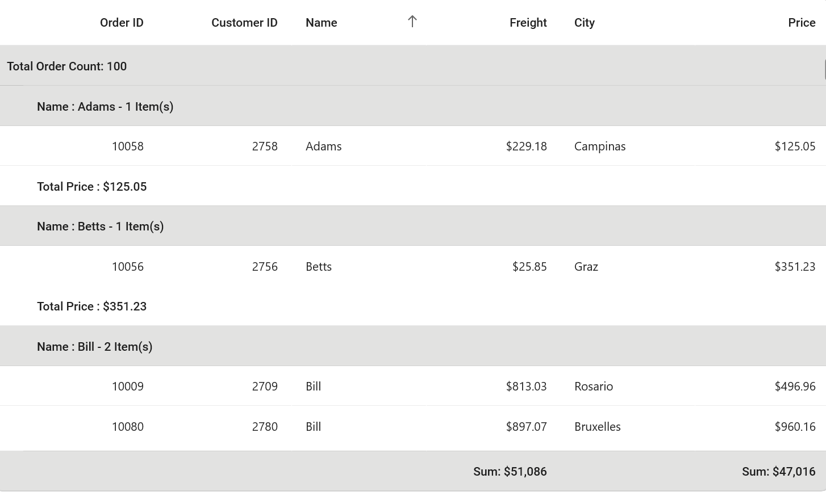Select order ID 10058 cell
Image resolution: width=826 pixels, height=504 pixels.
click(128, 146)
